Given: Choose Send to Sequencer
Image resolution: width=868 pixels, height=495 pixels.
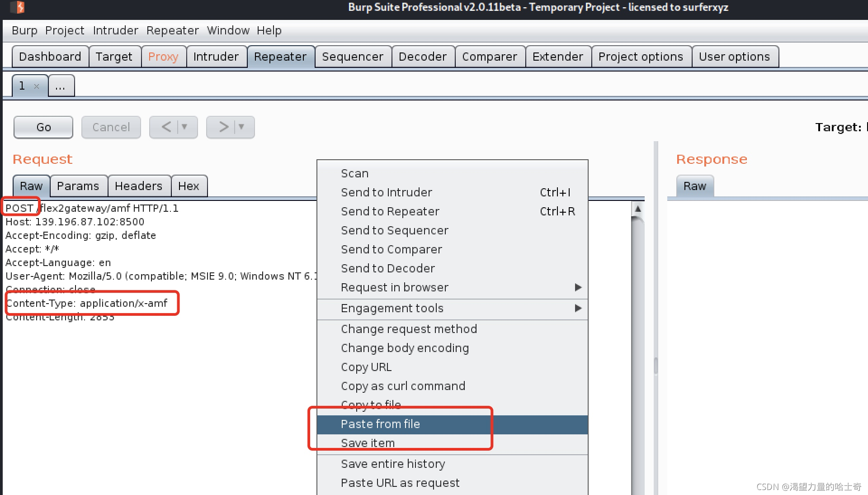Looking at the screenshot, I should pyautogui.click(x=452, y=230).
